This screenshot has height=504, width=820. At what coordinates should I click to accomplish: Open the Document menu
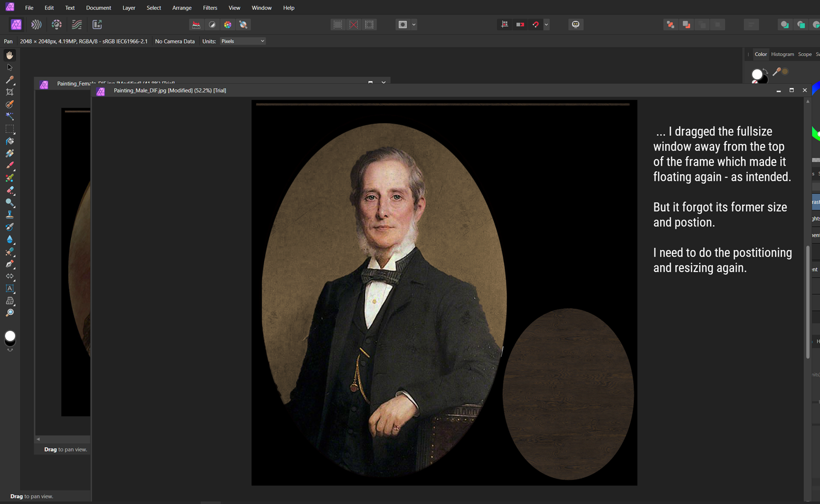[99, 8]
